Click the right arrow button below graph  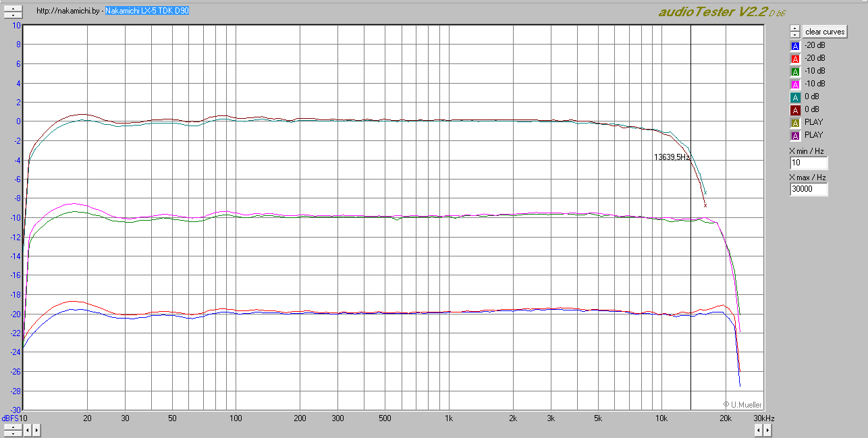pyautogui.click(x=36, y=429)
